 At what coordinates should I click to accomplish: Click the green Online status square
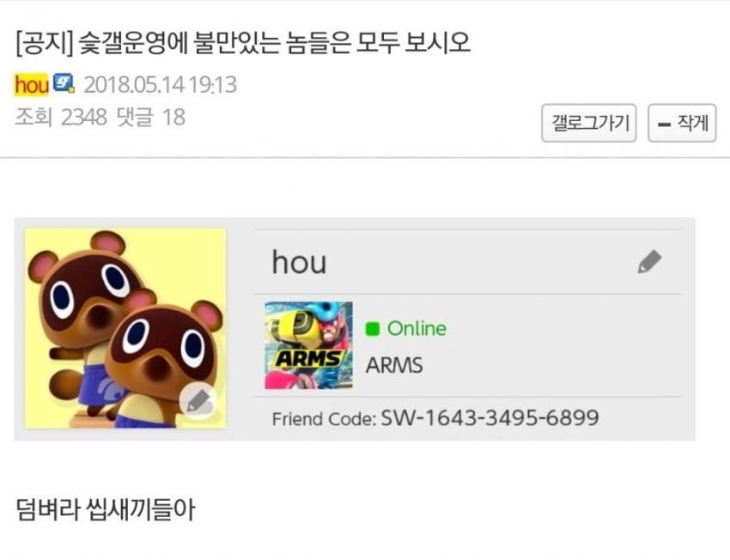(373, 329)
